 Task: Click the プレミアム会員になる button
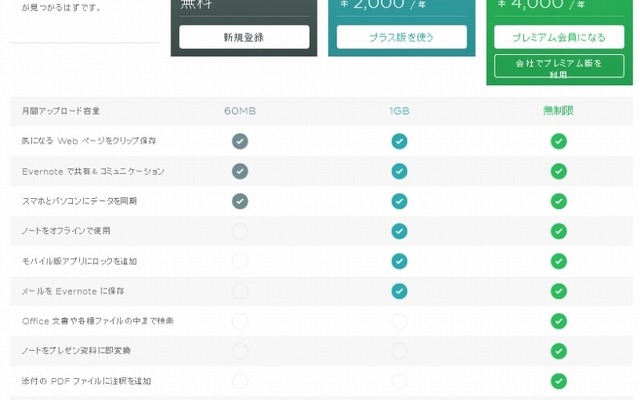tap(559, 37)
